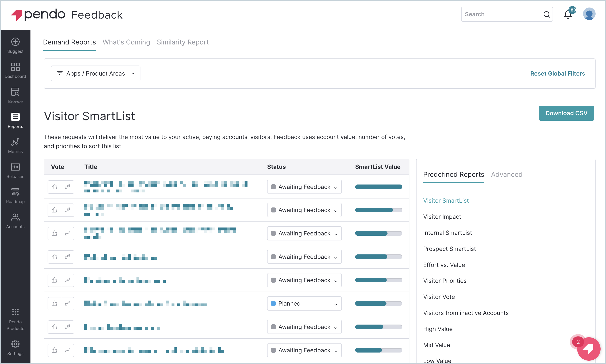Open status dropdown of fourth row
Screen dimensions: 606x364
click(304, 257)
